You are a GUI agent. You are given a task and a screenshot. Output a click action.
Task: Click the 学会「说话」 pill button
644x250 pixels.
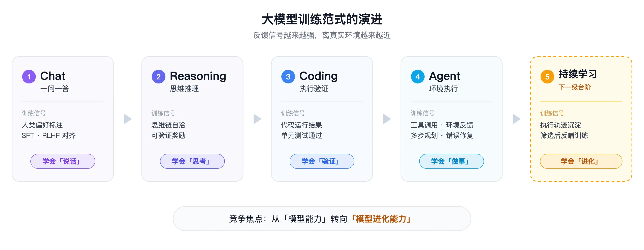pyautogui.click(x=63, y=161)
